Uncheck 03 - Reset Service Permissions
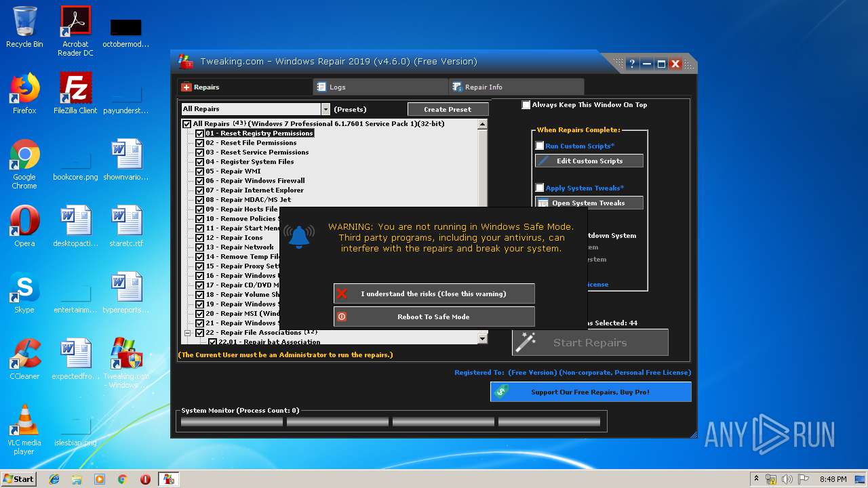 tap(199, 152)
